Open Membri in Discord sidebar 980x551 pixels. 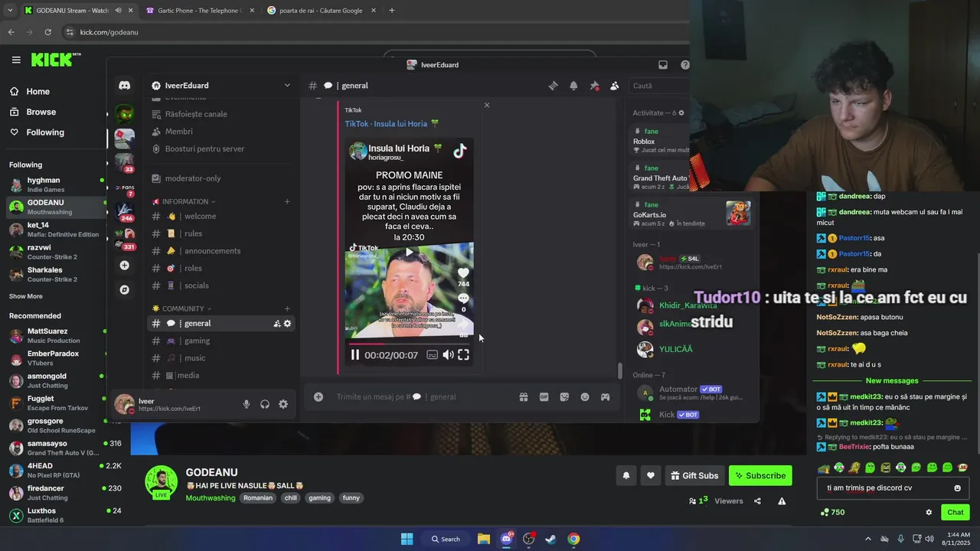221,132
